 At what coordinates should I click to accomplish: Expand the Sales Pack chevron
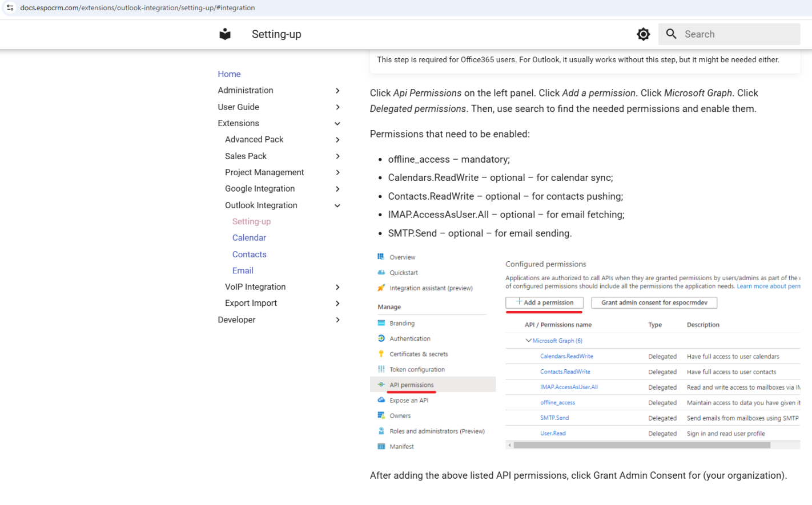(x=337, y=156)
